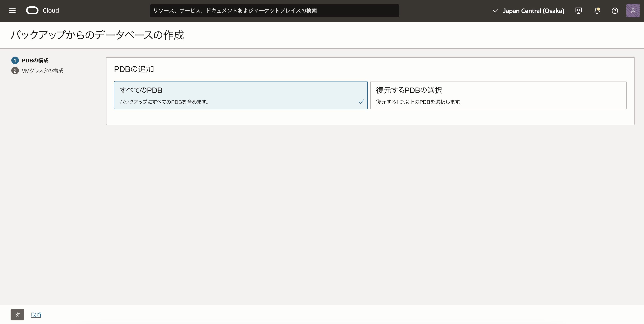Click the 取消 cancel link
644x324 pixels.
(x=36, y=315)
